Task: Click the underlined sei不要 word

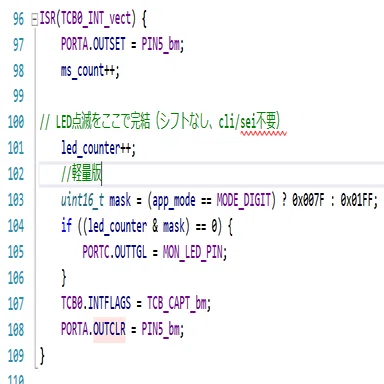Action: tap(260, 122)
